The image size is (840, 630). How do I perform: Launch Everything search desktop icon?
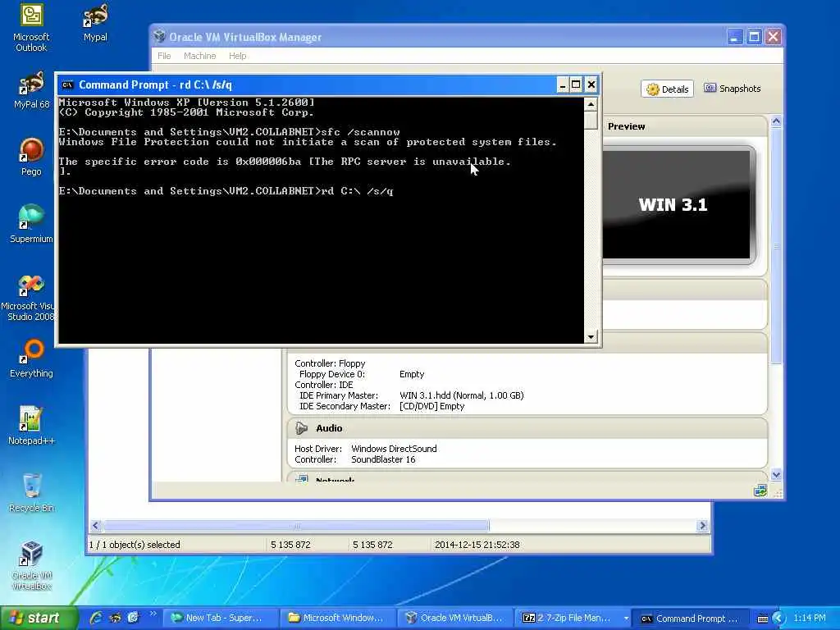(31, 358)
